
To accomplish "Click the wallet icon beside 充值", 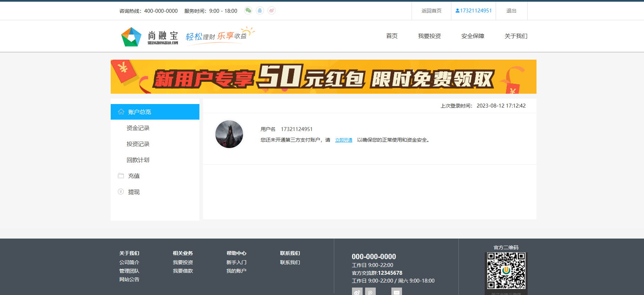I will point(121,176).
